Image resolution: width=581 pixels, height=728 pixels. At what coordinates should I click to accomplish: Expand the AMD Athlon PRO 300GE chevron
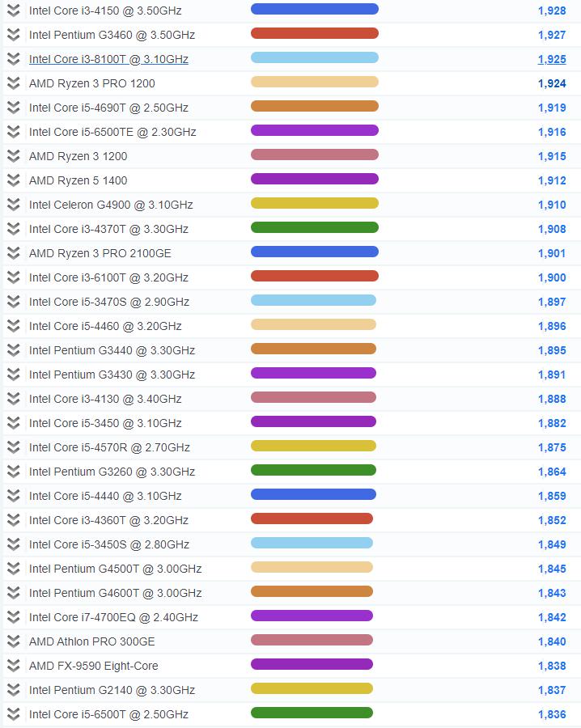tap(14, 641)
